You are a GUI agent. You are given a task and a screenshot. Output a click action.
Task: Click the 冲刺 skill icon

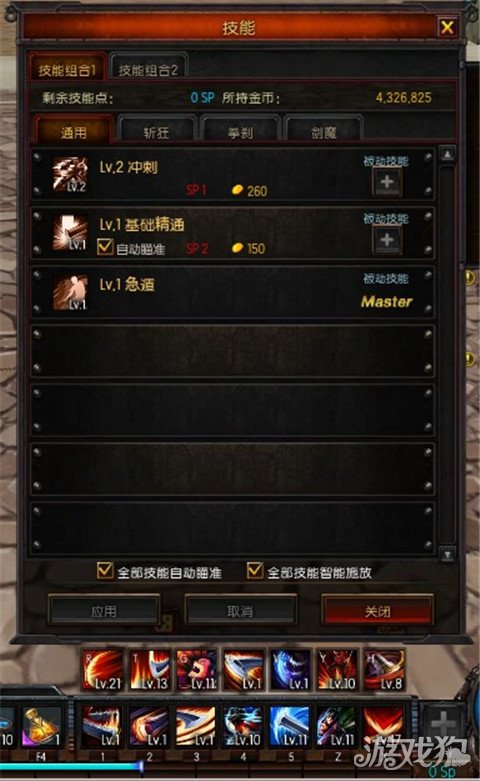pos(70,174)
